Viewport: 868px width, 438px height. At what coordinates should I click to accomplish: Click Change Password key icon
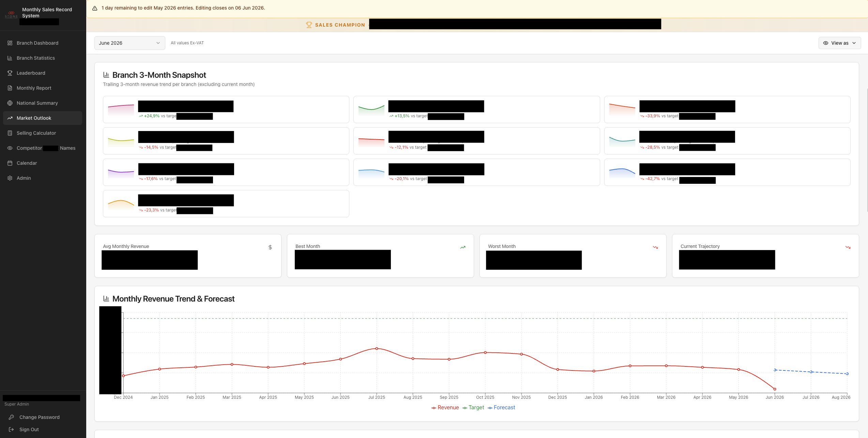pyautogui.click(x=11, y=417)
